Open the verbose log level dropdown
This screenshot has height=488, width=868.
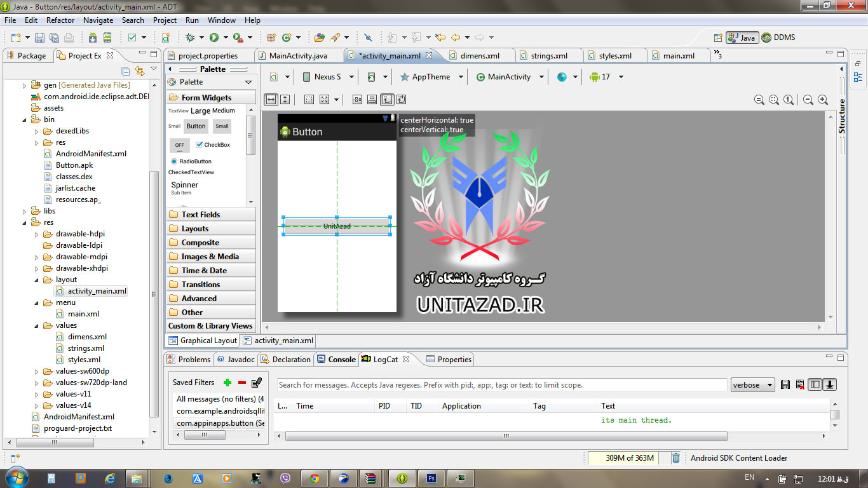coord(753,384)
